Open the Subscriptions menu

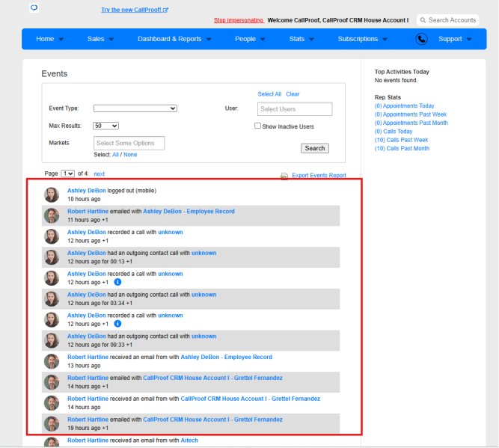[x=363, y=39]
